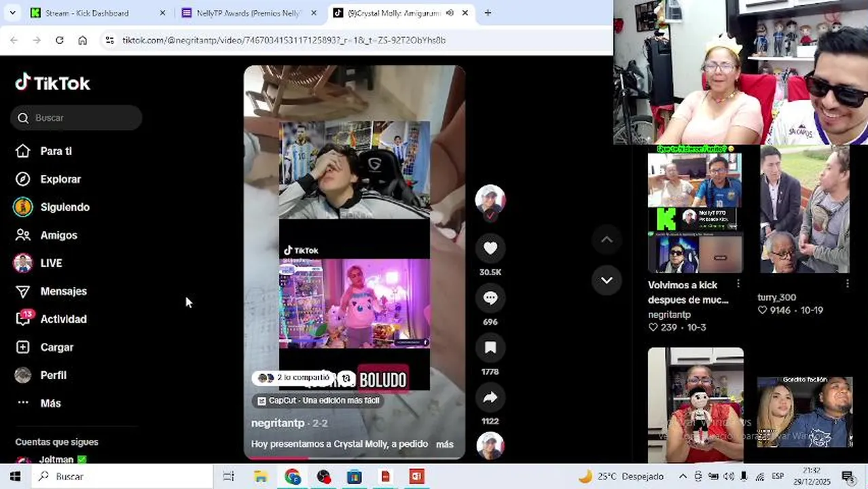Open the 'Gordito facilón' video thumbnail

pyautogui.click(x=805, y=412)
